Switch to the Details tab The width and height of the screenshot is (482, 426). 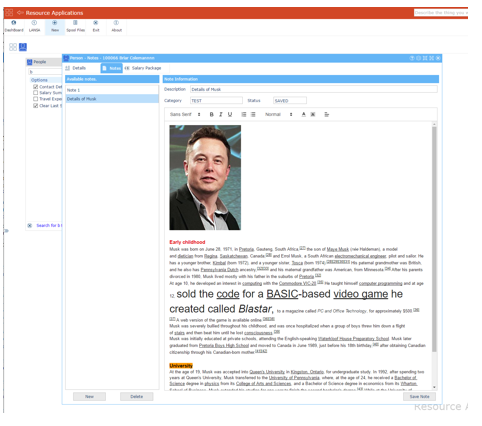(x=76, y=68)
